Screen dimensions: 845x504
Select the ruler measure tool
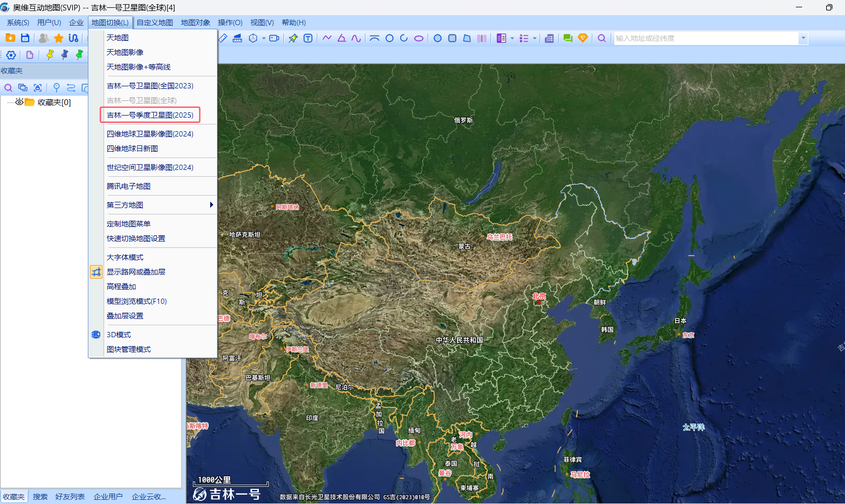pyautogui.click(x=223, y=38)
